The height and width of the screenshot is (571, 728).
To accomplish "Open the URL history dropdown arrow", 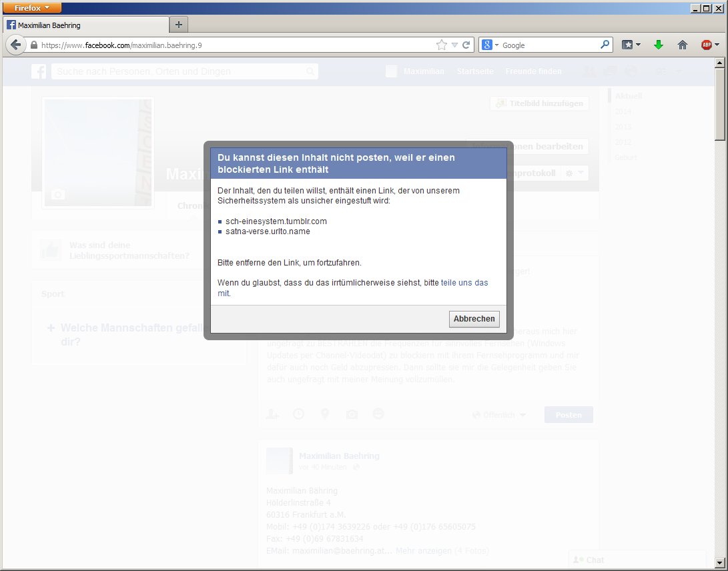I will [454, 45].
